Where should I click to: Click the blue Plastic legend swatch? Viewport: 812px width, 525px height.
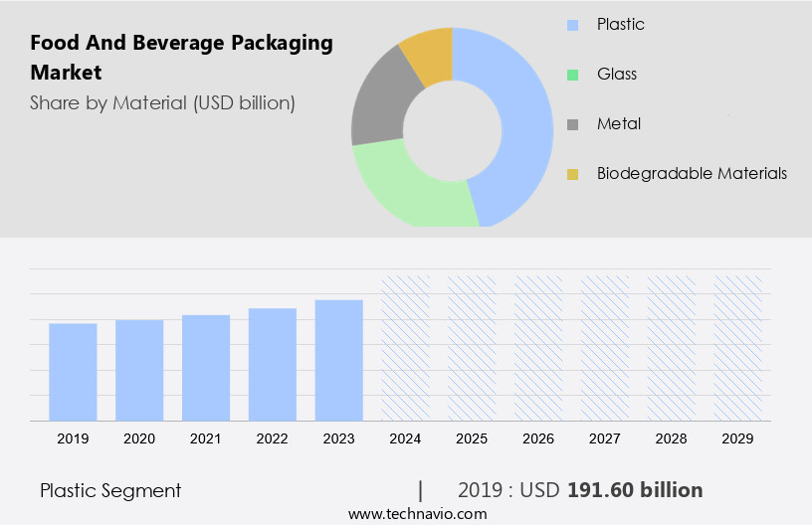point(573,25)
